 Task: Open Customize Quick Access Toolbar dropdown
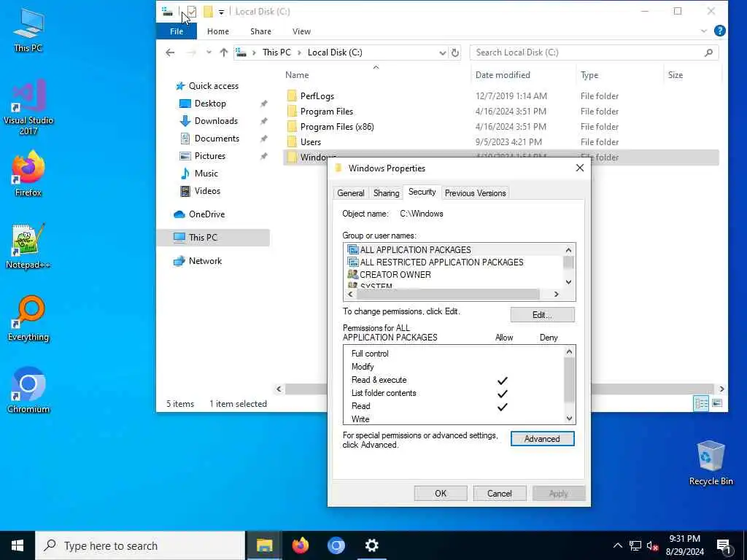point(221,12)
